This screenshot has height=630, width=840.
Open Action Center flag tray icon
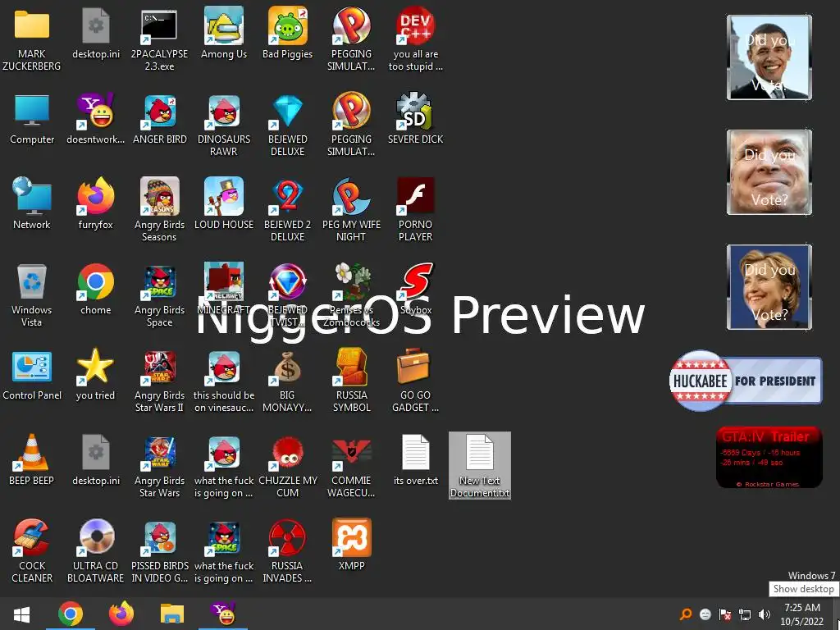725,614
